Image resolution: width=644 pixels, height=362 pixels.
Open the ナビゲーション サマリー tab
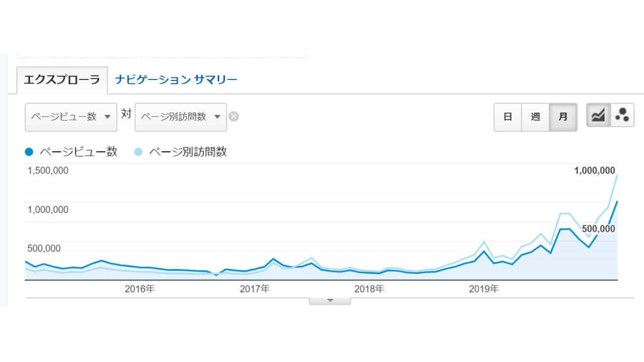pyautogui.click(x=176, y=80)
